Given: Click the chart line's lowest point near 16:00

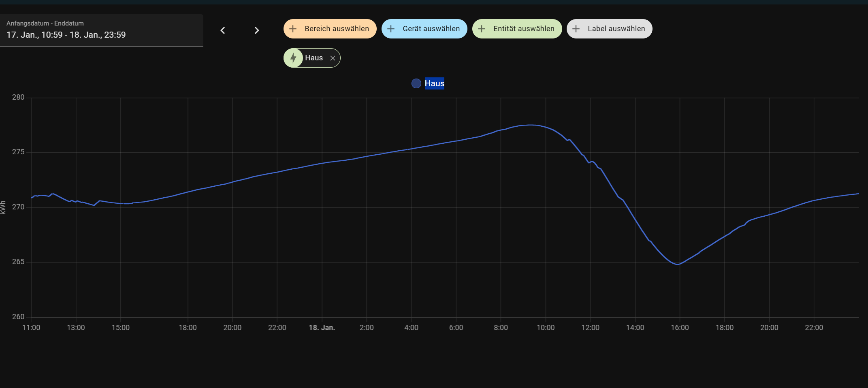Looking at the screenshot, I should click(x=678, y=264).
